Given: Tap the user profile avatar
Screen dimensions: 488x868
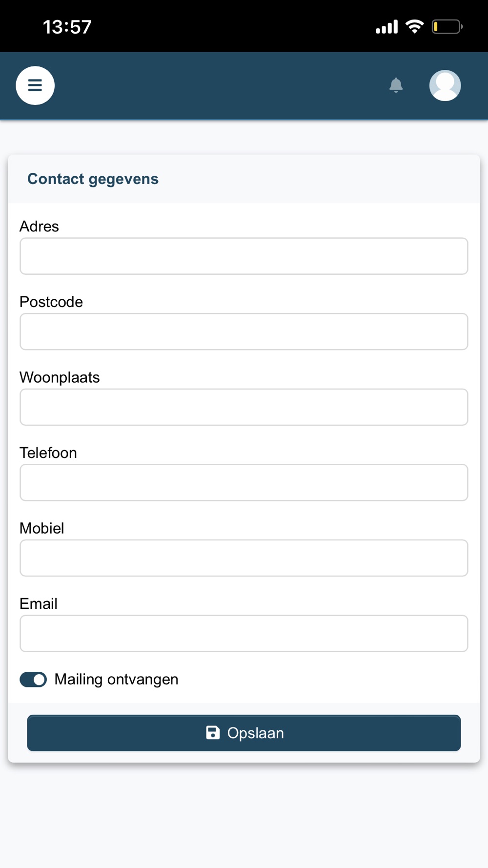Looking at the screenshot, I should 445,85.
